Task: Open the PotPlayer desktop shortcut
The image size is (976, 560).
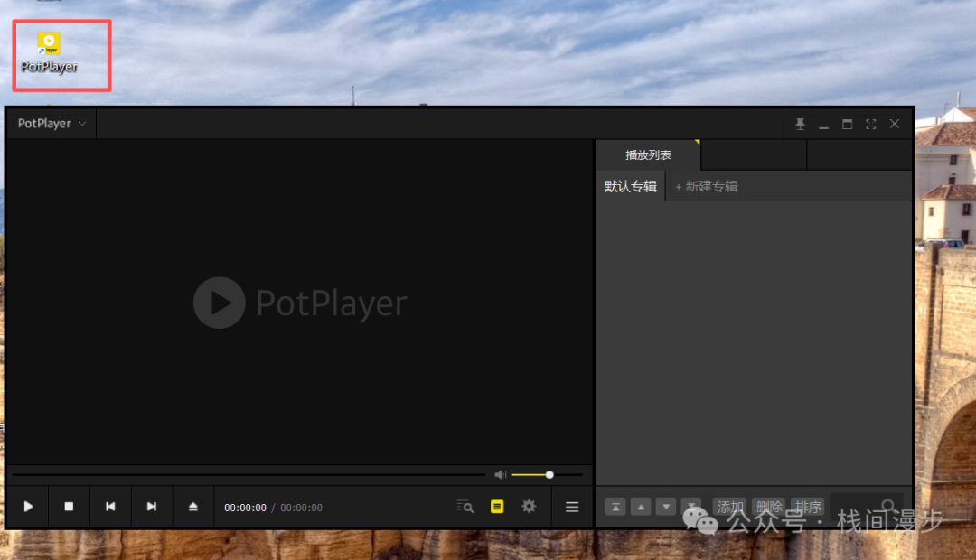Action: coord(49,53)
